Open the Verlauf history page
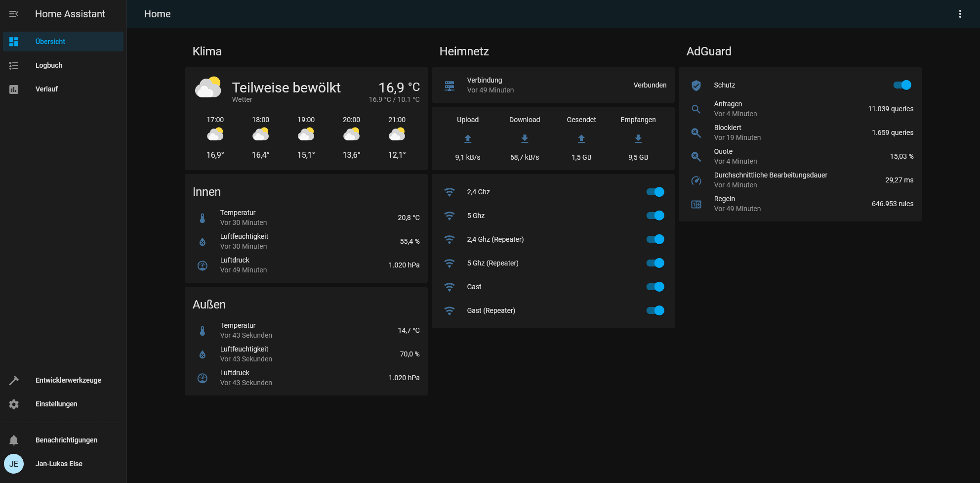This screenshot has width=980, height=483. pos(63,89)
